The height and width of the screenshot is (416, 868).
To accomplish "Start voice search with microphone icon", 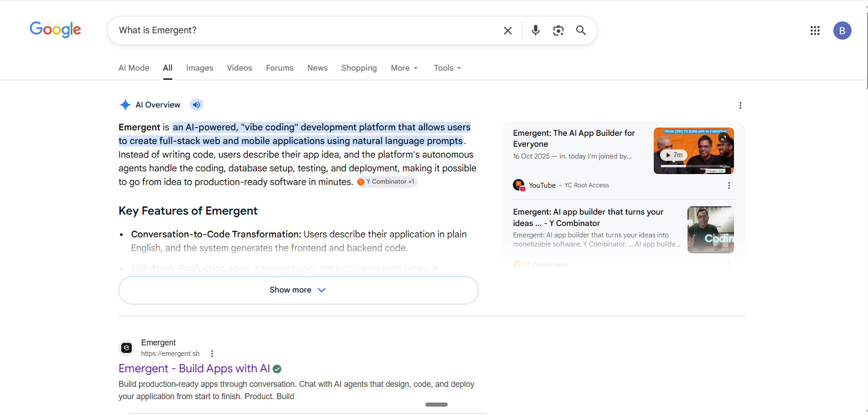I will coord(536,31).
